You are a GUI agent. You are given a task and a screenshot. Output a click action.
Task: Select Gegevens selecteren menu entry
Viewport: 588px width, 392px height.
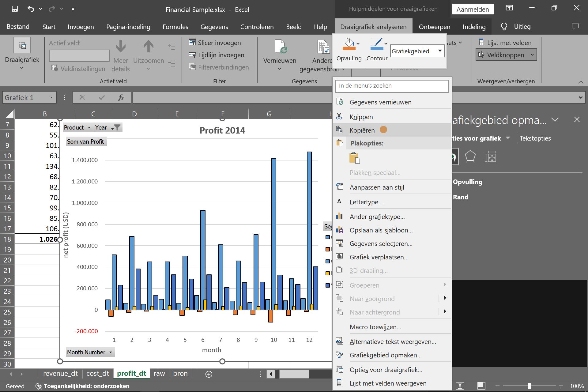tap(392, 243)
